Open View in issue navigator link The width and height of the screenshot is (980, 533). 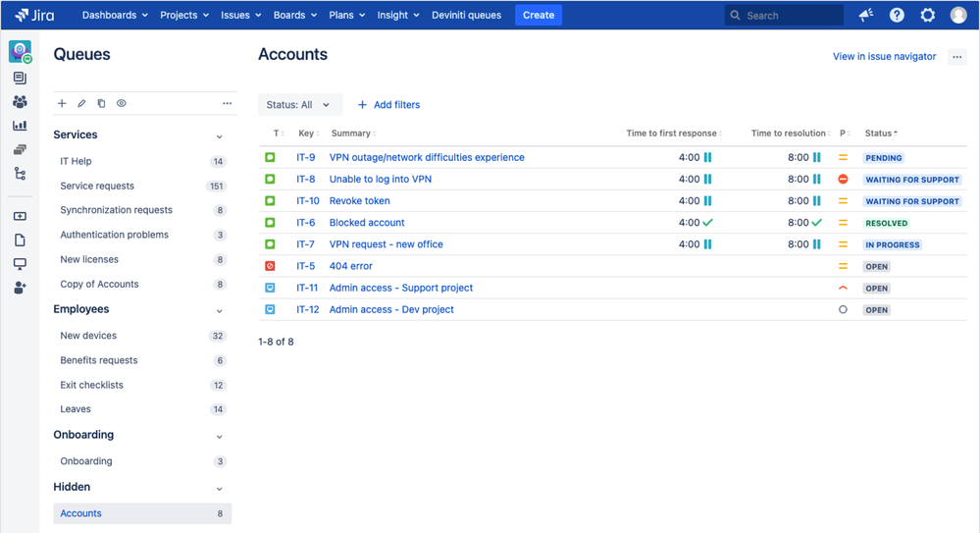click(x=885, y=56)
